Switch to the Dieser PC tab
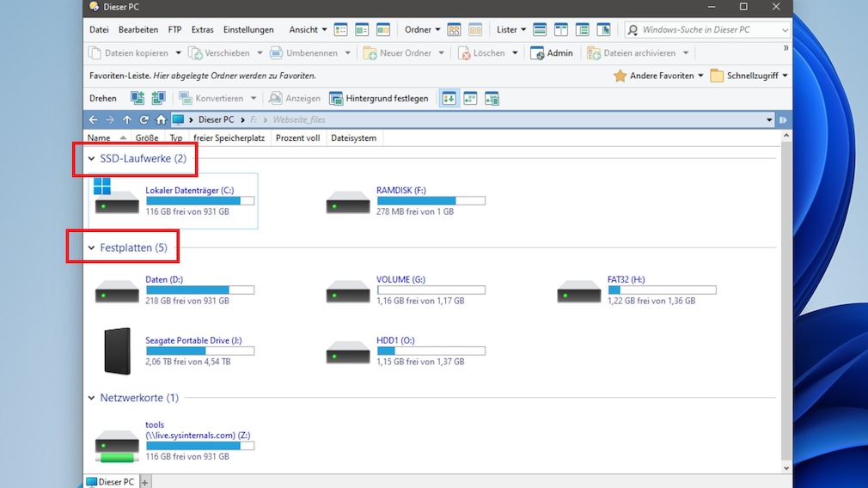The width and height of the screenshot is (868, 488). tap(110, 482)
